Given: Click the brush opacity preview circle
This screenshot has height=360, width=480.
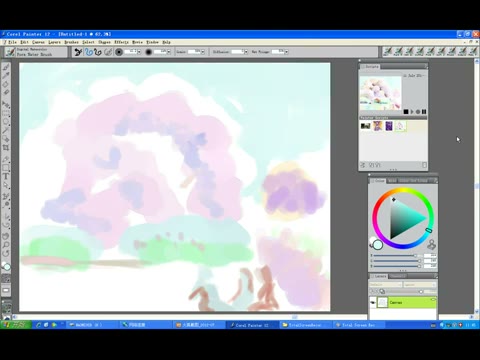Looking at the screenshot, I should tap(149, 52).
